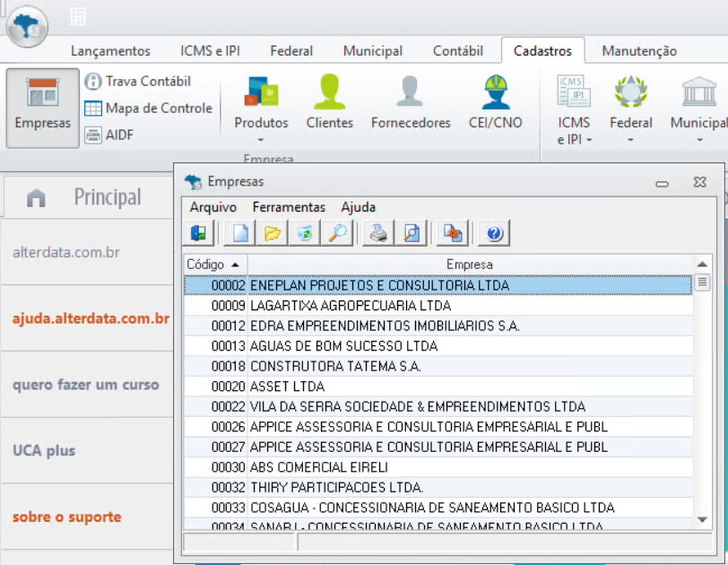Open help with blue question mark icon
728x565 pixels.
click(494, 232)
